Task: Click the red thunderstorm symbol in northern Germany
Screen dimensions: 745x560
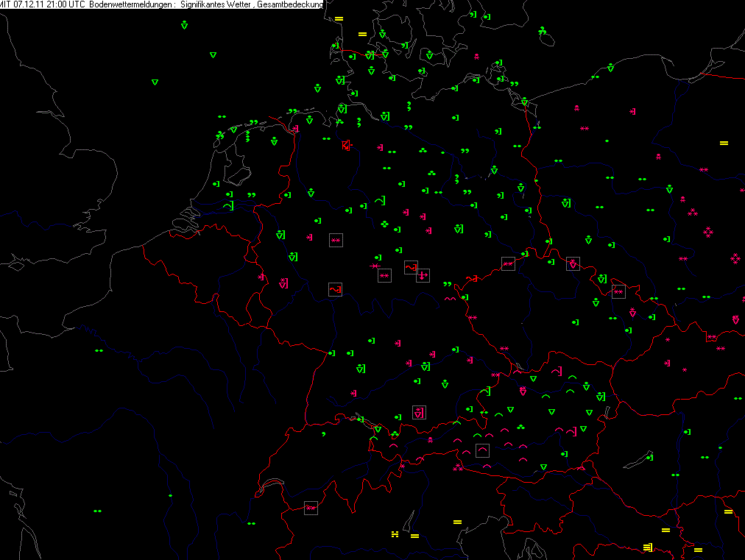Action: click(x=346, y=145)
